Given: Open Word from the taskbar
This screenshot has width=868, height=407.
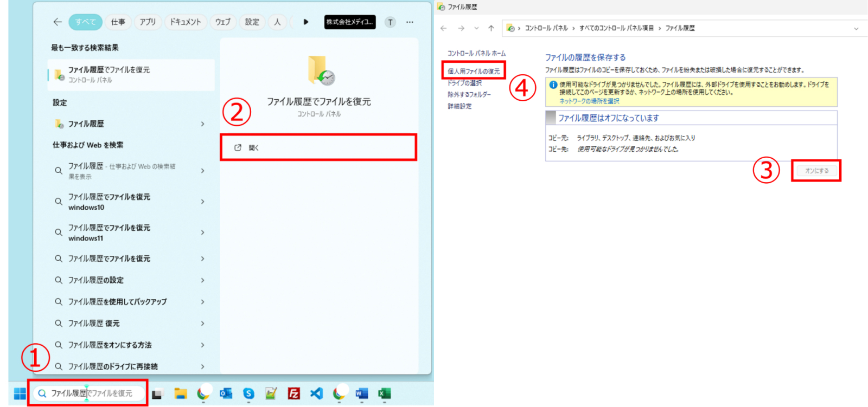Looking at the screenshot, I should [x=362, y=393].
